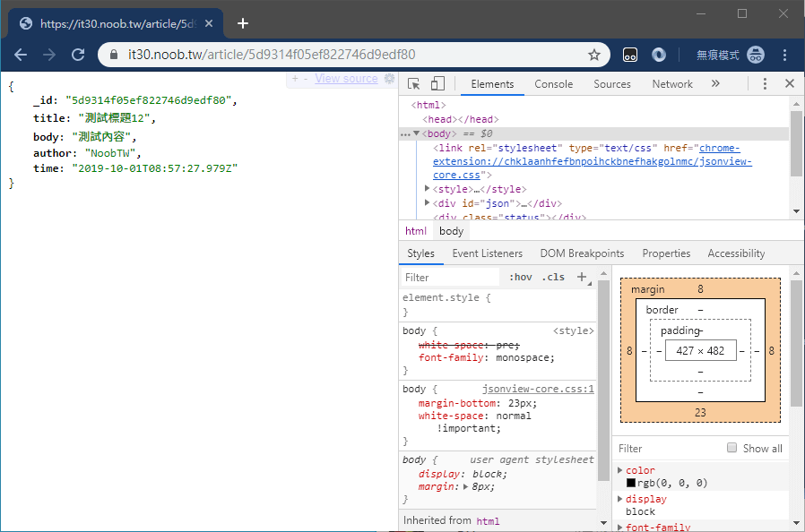The width and height of the screenshot is (805, 532).
Task: Open the DOM Breakpoints tab
Action: (x=582, y=253)
